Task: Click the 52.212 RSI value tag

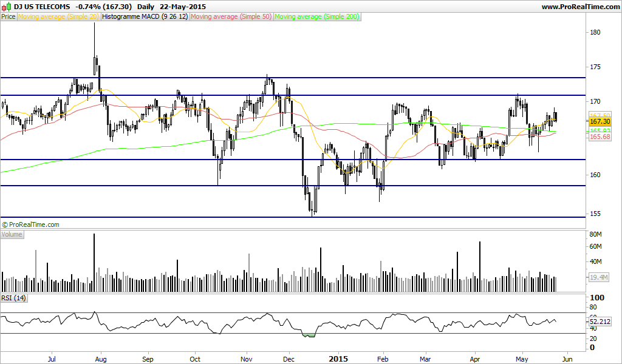Action: coord(600,322)
